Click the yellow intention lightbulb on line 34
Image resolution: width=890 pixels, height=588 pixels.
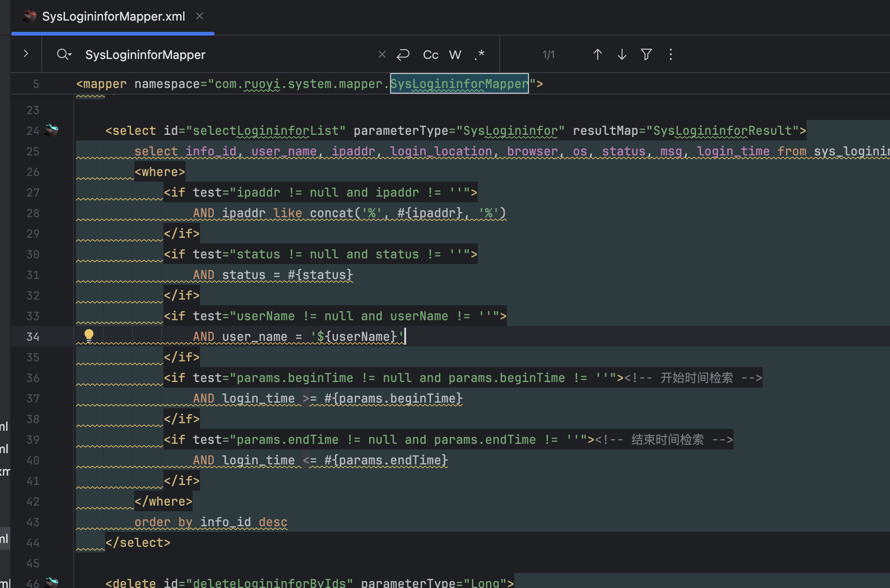[89, 336]
